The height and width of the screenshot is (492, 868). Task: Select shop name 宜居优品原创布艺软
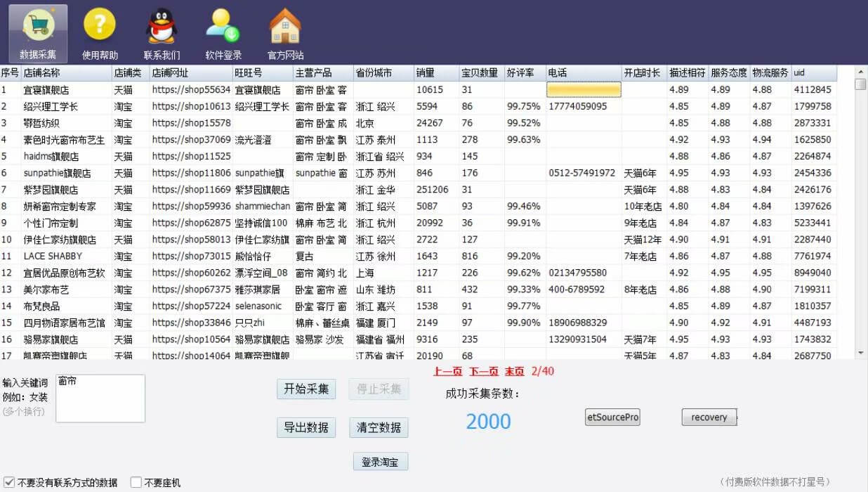pyautogui.click(x=64, y=273)
